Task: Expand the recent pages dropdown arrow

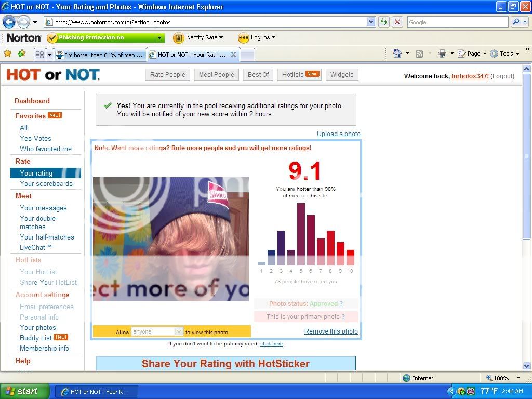Action: 35,22
